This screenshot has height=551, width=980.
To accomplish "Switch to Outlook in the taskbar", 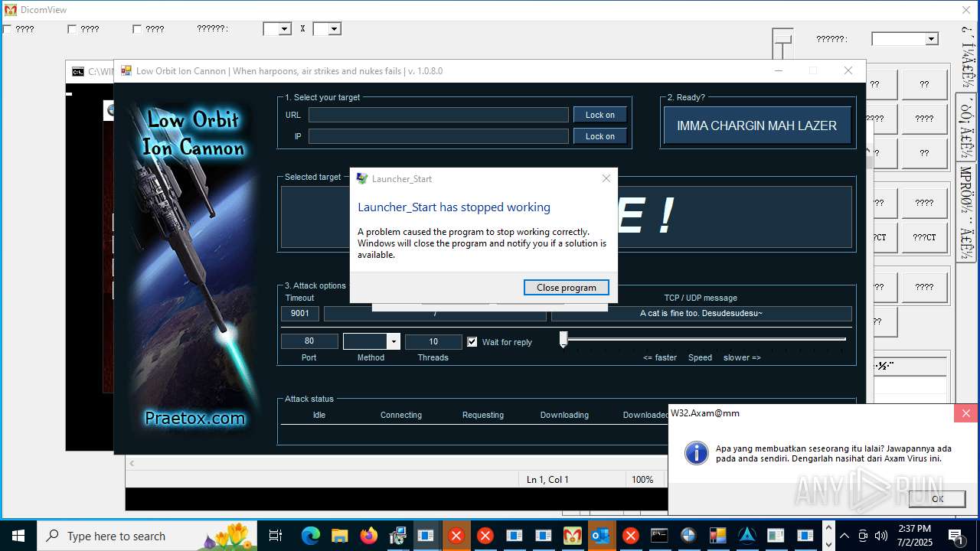I will [x=601, y=536].
